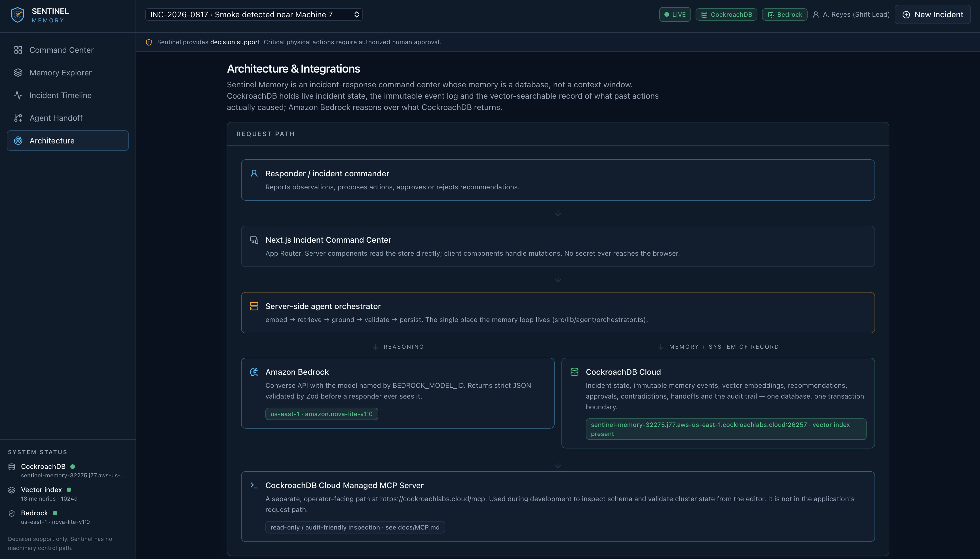Click the brain icon on Amazon Bedrock card
Image resolution: width=980 pixels, height=559 pixels.
(x=254, y=372)
